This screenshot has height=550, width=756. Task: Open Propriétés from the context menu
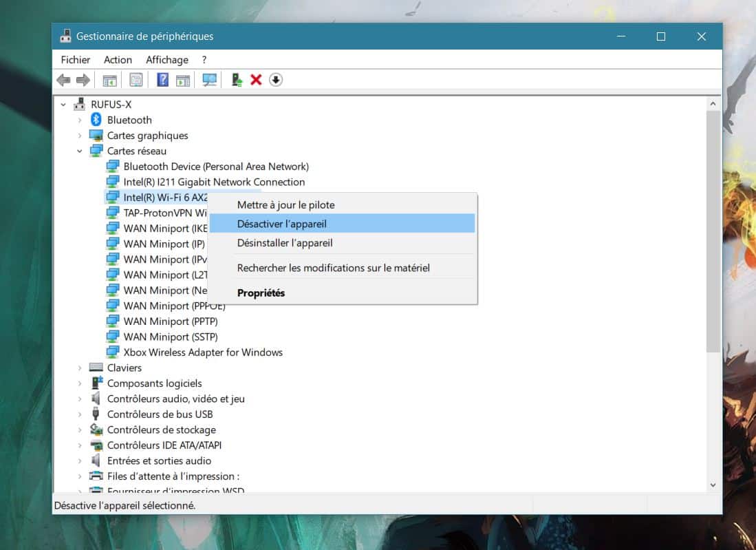261,293
